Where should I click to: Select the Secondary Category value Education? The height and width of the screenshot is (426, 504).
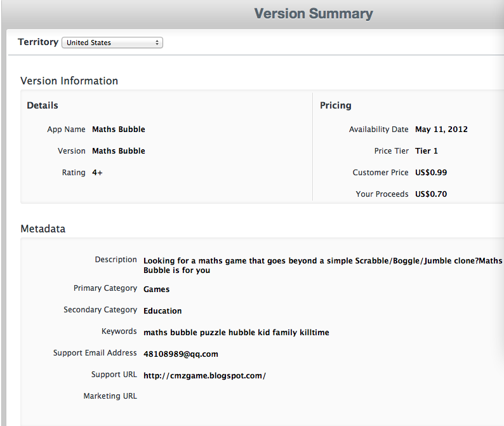coord(162,311)
